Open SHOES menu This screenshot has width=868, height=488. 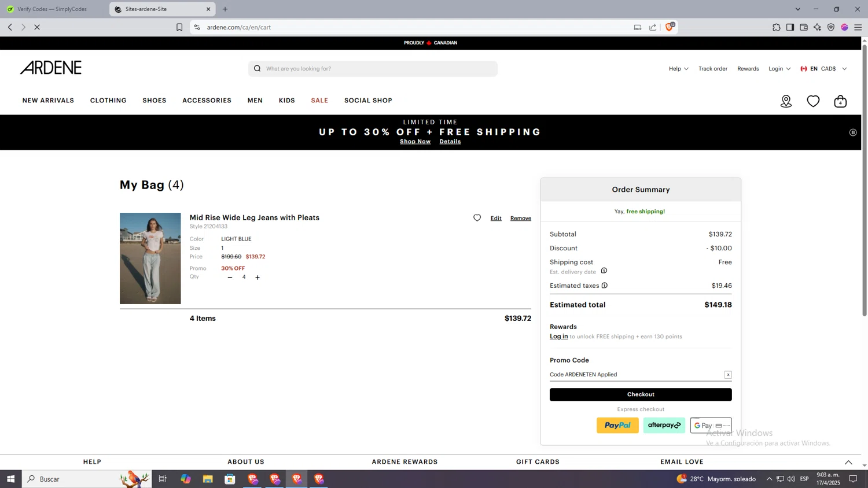[x=155, y=101]
